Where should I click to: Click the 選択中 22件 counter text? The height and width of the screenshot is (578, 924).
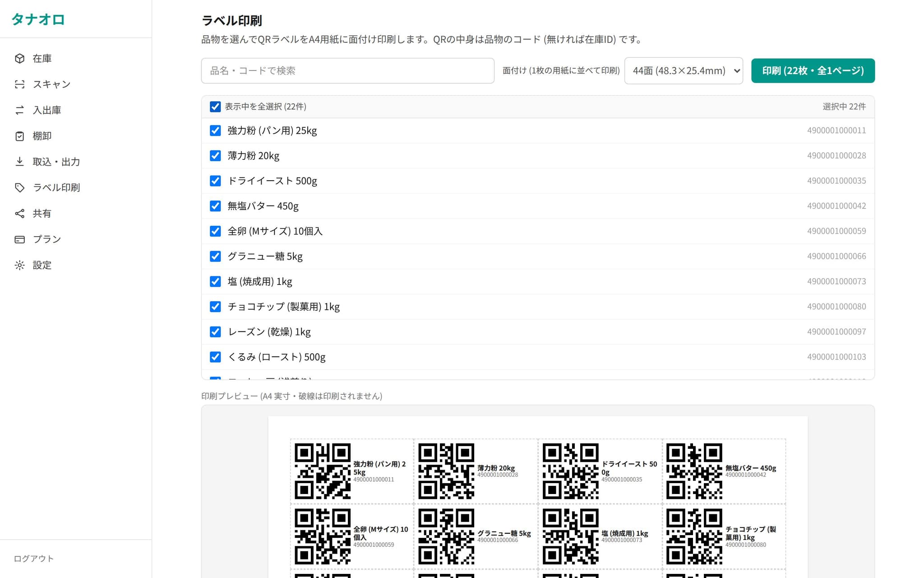[x=844, y=107]
